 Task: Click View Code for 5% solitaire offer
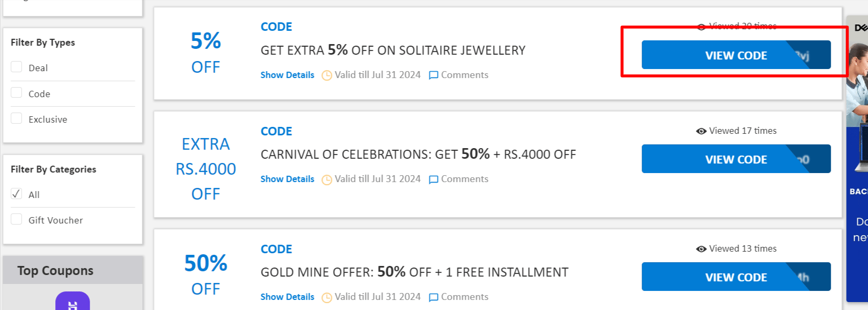(736, 55)
